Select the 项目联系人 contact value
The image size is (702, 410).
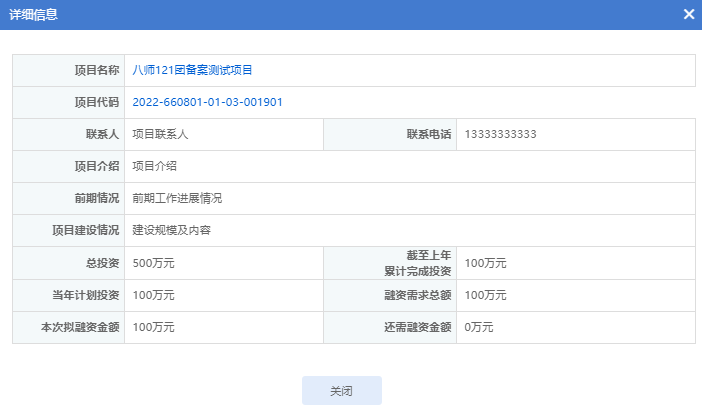(160, 134)
